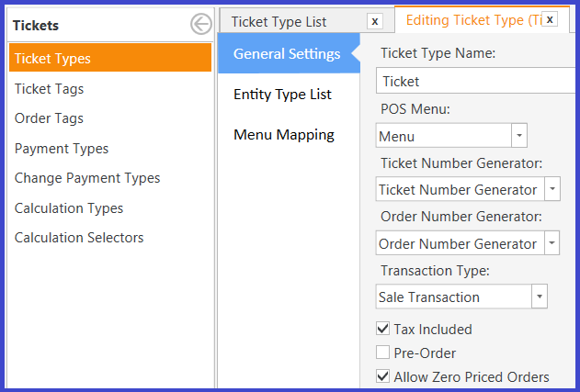Go to Menu Mapping section
580x392 pixels.
[284, 135]
